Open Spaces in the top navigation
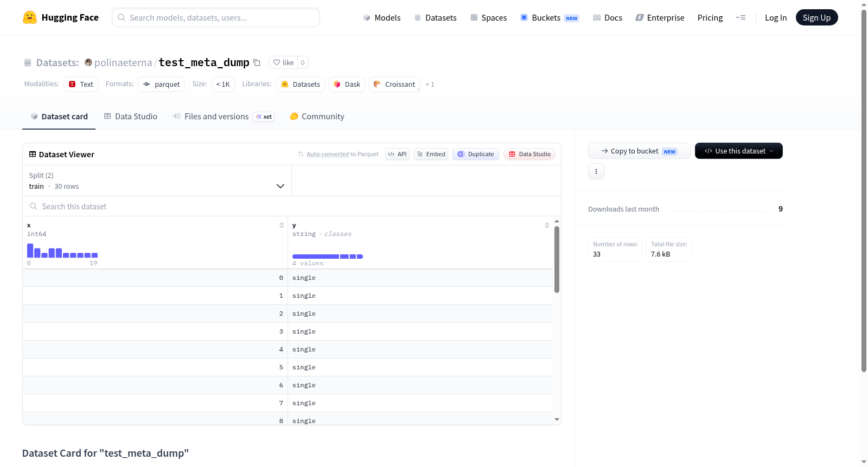Image resolution: width=868 pixels, height=467 pixels. 488,17
